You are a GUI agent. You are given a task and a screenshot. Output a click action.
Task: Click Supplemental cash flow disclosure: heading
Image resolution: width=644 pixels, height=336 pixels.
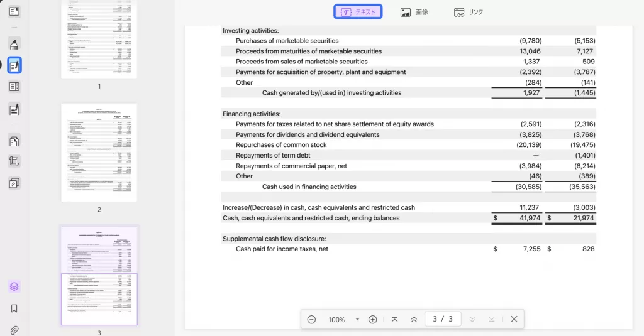pyautogui.click(x=274, y=239)
